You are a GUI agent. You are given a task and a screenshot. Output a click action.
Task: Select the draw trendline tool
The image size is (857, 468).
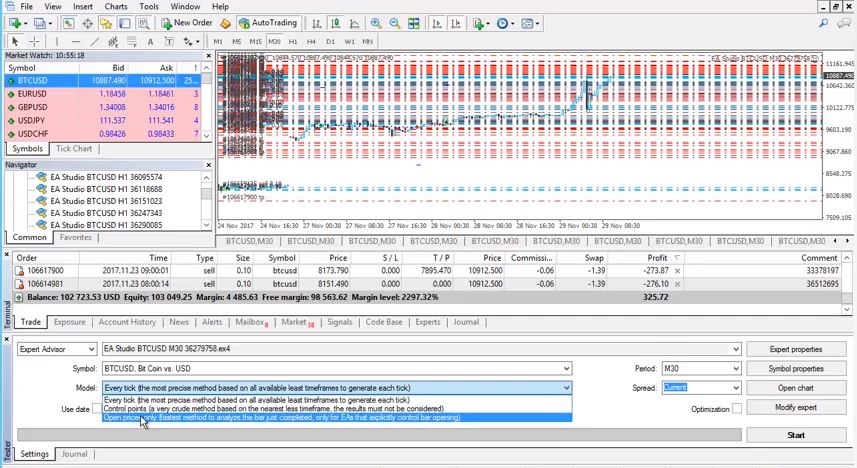[x=94, y=42]
